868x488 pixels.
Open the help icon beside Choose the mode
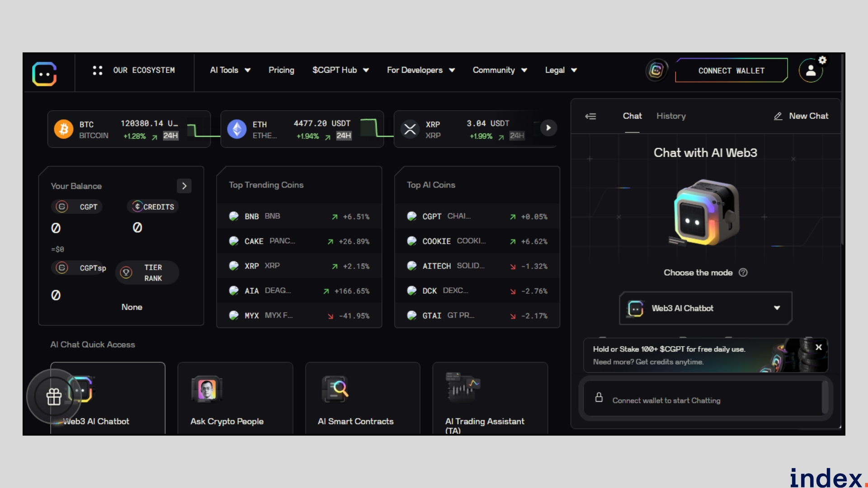[744, 272]
